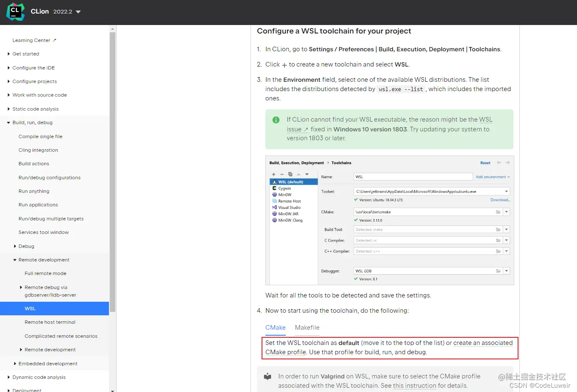
Task: Follow this instruction link for Valgrind
Action: point(415,386)
